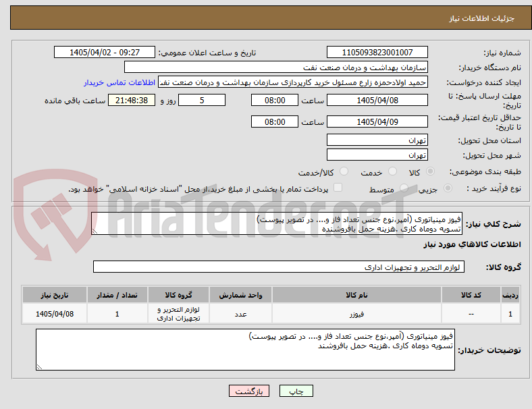Click the چاپ print button

tap(296, 391)
